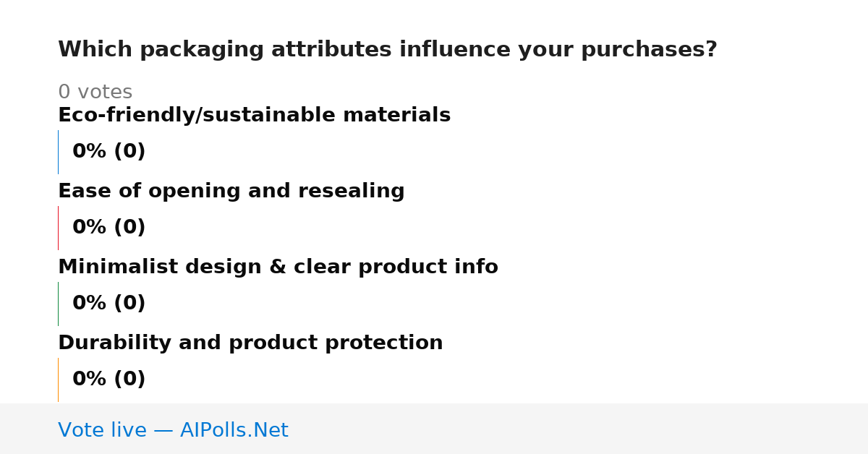Open the Vote live — AIPolls.Net link
This screenshot has width=868, height=454.
pyautogui.click(x=173, y=430)
